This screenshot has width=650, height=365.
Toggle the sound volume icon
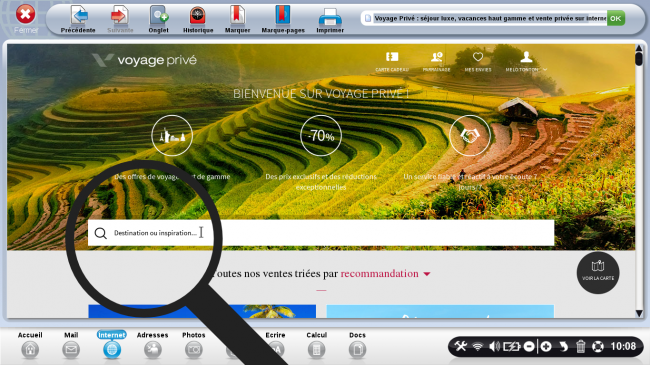click(x=494, y=346)
